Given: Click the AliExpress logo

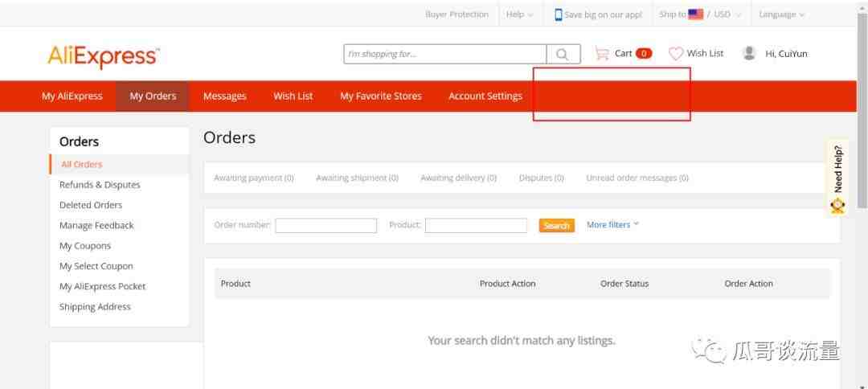Looking at the screenshot, I should (104, 56).
